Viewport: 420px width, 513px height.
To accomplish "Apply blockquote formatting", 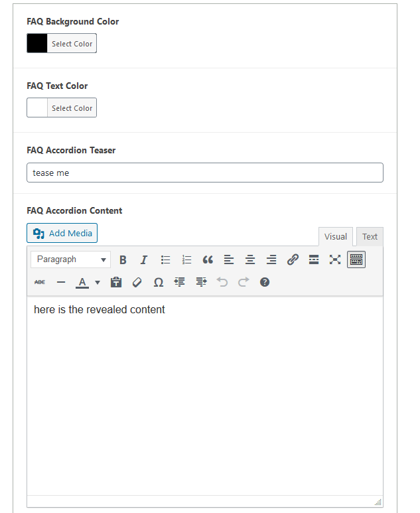I will pyautogui.click(x=208, y=259).
